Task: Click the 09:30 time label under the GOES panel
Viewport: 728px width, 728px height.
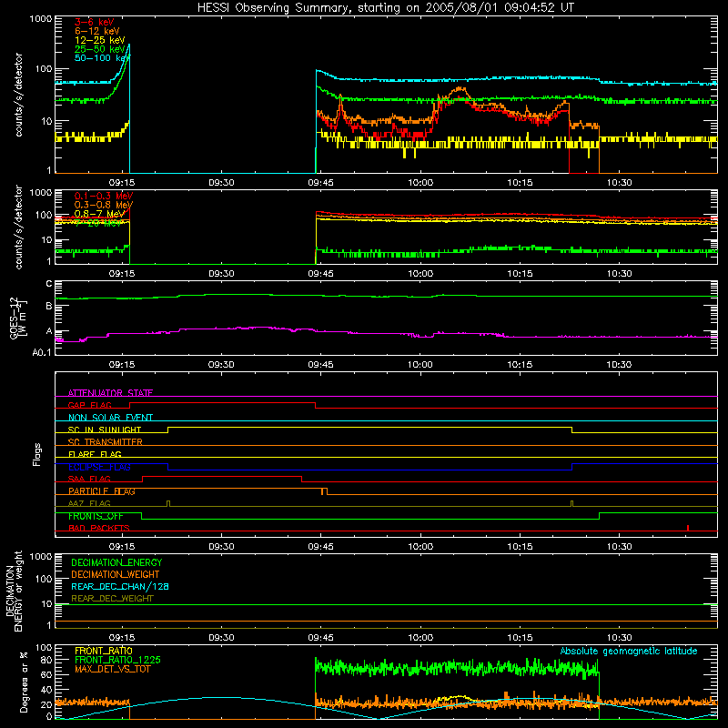Action: click(x=221, y=365)
